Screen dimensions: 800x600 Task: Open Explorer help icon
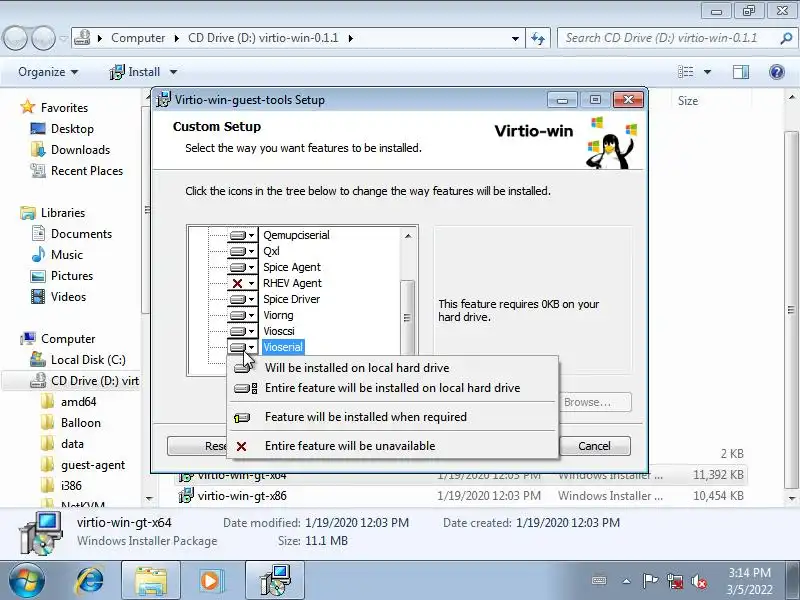777,72
